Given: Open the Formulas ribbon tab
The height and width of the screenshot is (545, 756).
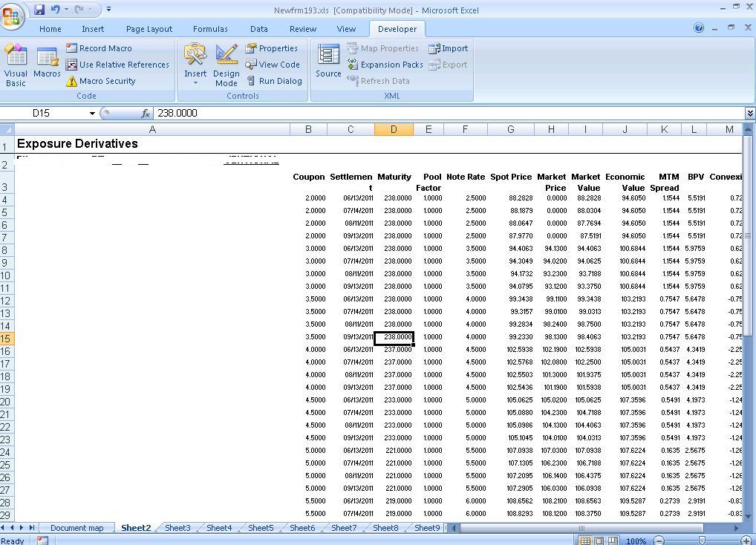Looking at the screenshot, I should click(x=210, y=29).
